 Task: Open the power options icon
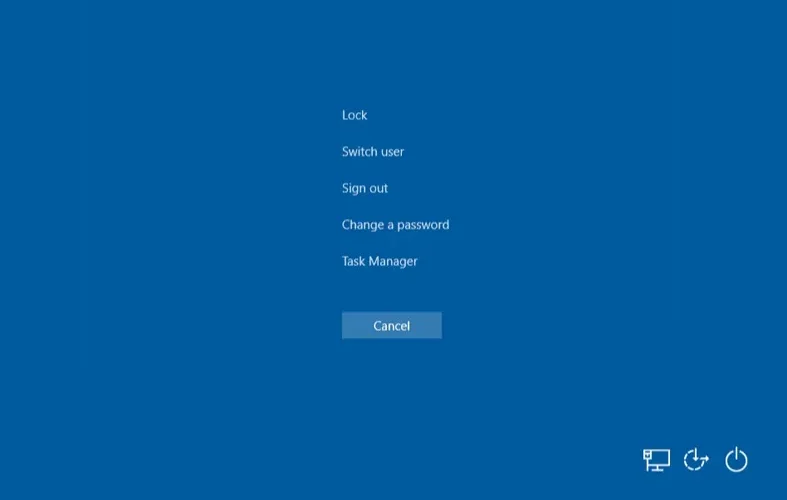(736, 459)
